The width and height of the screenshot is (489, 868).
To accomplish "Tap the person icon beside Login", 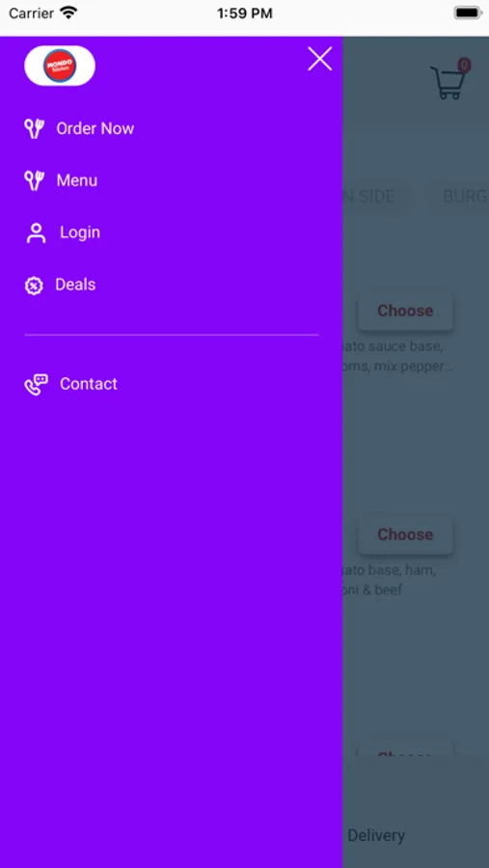I will coord(36,233).
